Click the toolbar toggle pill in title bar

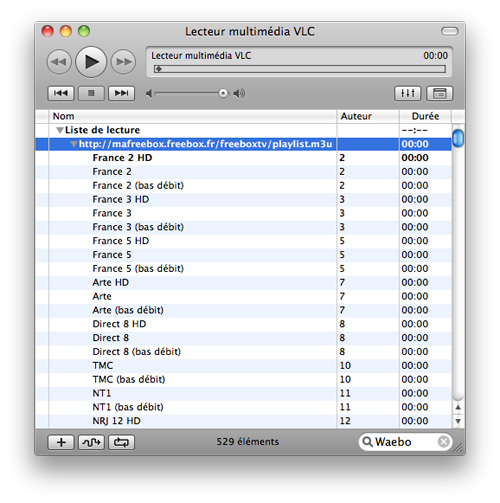pyautogui.click(x=449, y=31)
